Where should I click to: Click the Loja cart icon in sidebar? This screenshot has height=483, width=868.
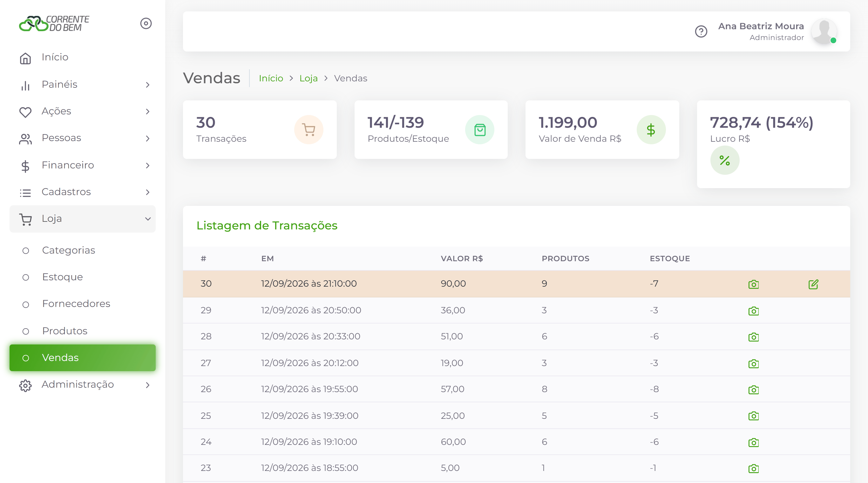pyautogui.click(x=25, y=220)
